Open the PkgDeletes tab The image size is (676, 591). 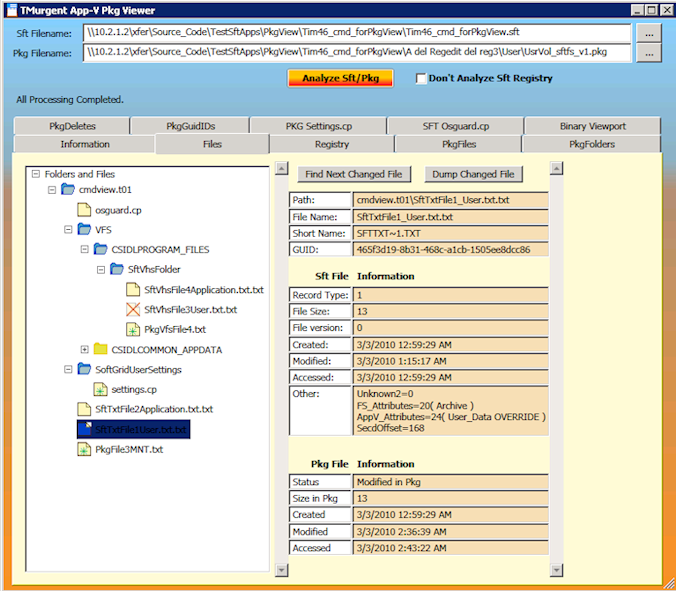coord(72,126)
